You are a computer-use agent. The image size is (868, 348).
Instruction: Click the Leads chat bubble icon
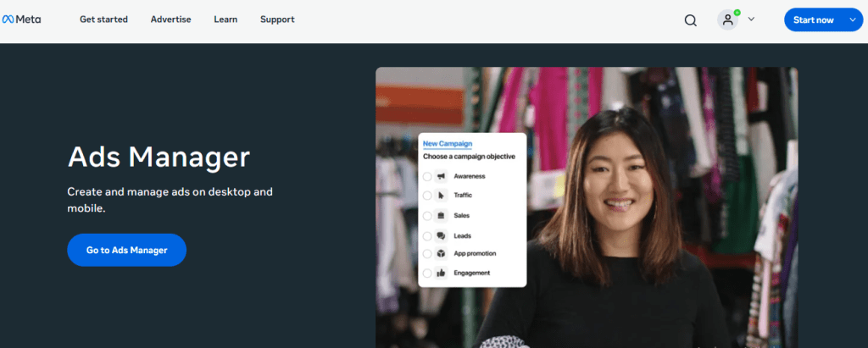click(441, 236)
